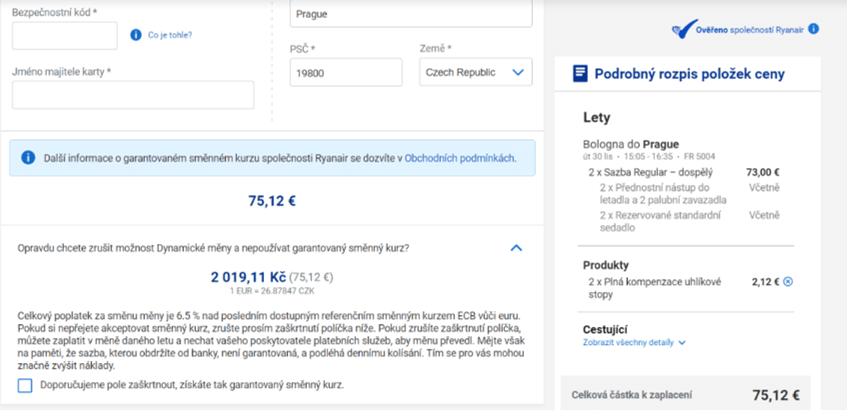The width and height of the screenshot is (847, 410).
Task: Click the '2,12 €' product price
Action: (x=765, y=281)
